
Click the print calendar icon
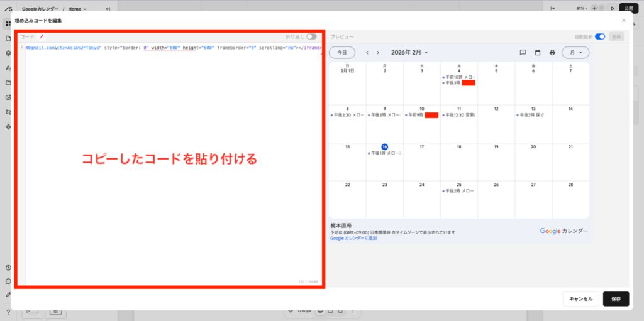click(552, 52)
